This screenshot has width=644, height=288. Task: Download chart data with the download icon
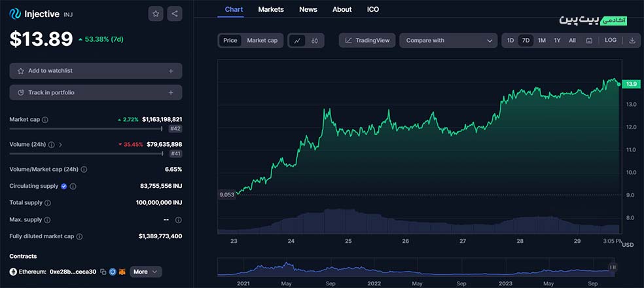pos(632,41)
